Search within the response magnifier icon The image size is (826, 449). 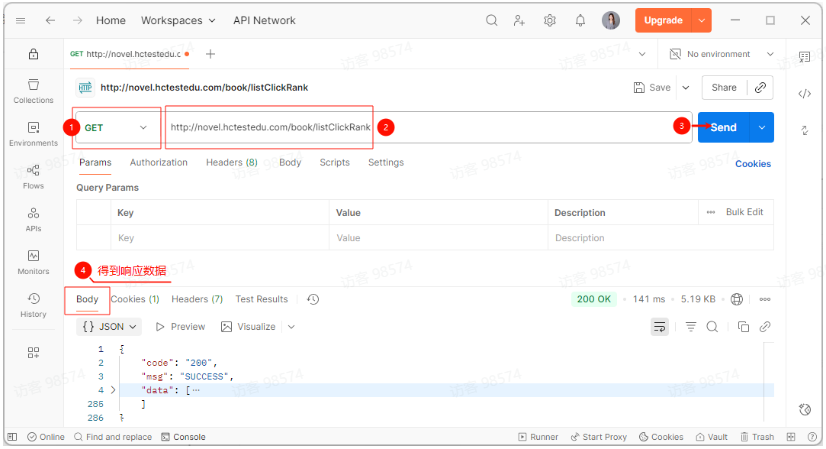(712, 327)
